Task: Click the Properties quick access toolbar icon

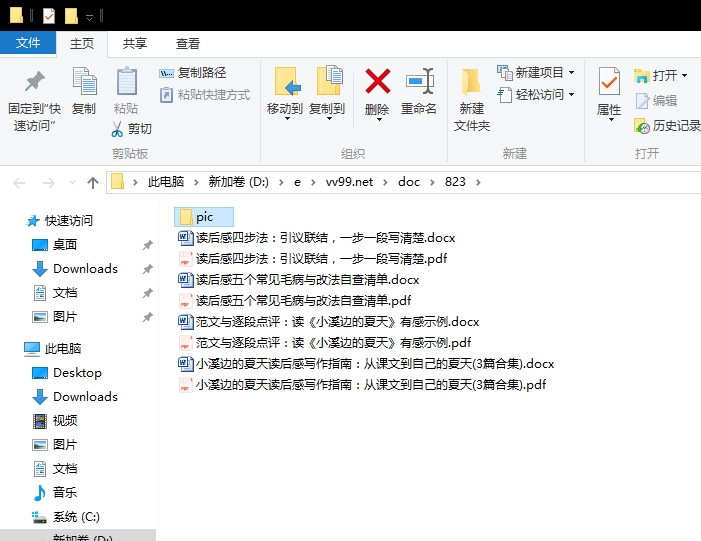Action: (x=49, y=16)
